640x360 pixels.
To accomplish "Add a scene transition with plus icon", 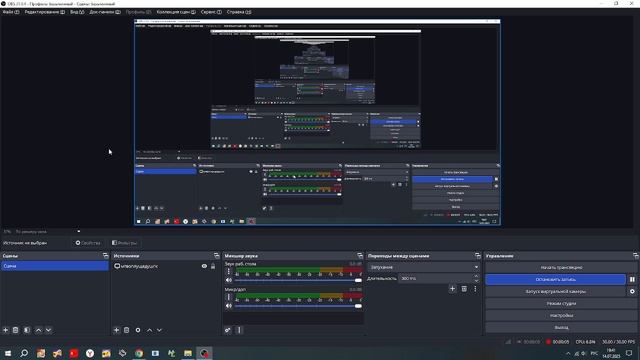I will 452,289.
